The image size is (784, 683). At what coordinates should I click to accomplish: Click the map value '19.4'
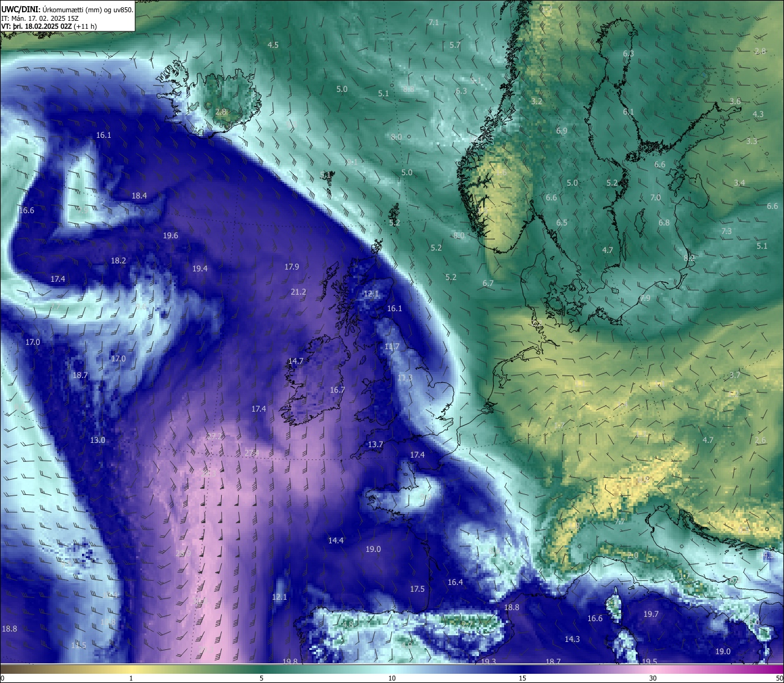point(200,269)
